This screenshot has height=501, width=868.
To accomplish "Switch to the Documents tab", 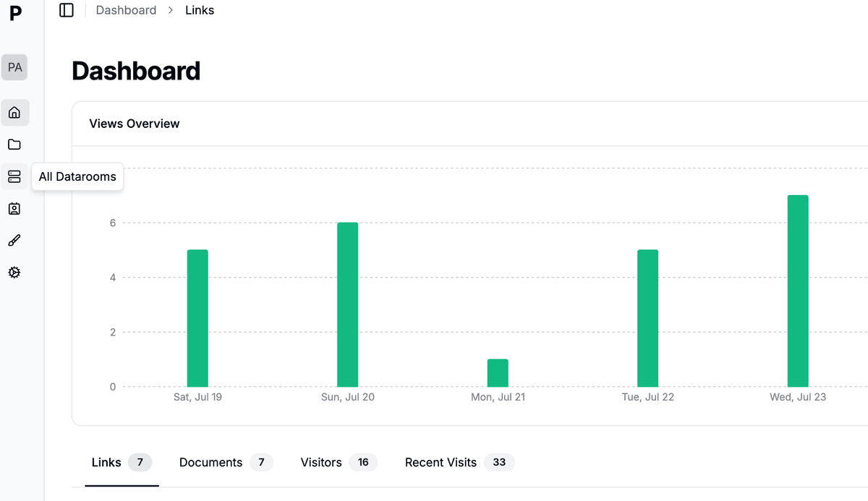I will tap(225, 463).
